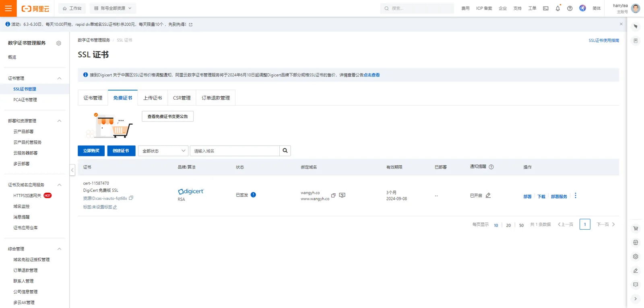Click the search magnifier button
This screenshot has width=644, height=308.
(285, 151)
